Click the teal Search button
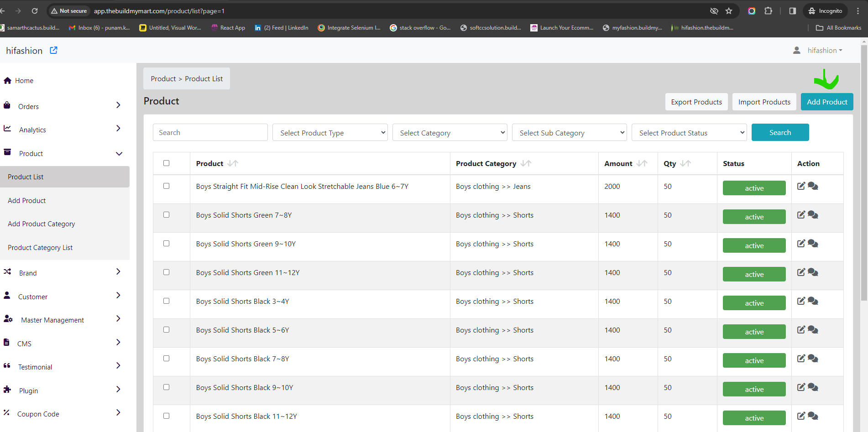868x432 pixels. point(780,132)
